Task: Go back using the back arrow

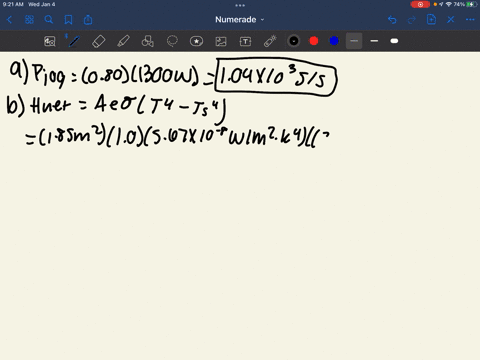Action: pos(9,20)
